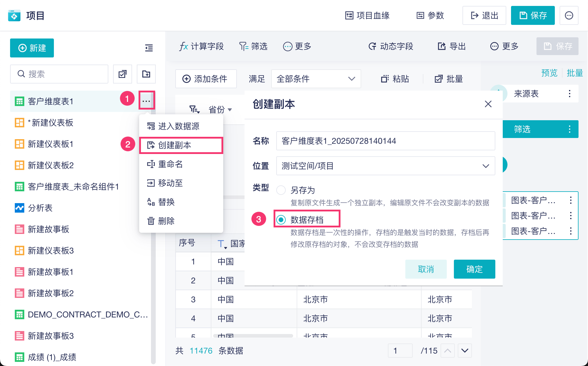The width and height of the screenshot is (588, 366).
Task: Choose 删除 from the context menu
Action: (x=166, y=221)
